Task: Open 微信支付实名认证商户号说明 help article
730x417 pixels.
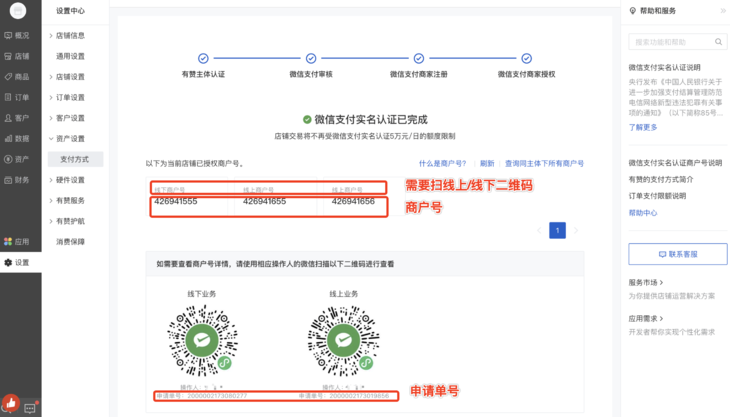Action: 675,162
